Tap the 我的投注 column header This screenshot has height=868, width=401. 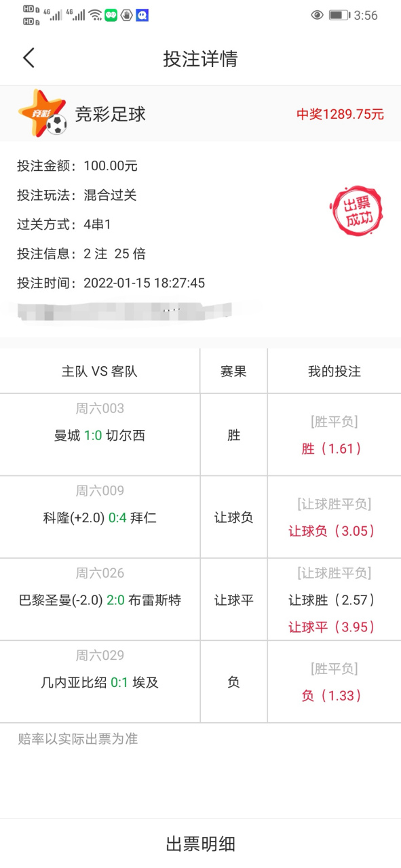tap(332, 370)
